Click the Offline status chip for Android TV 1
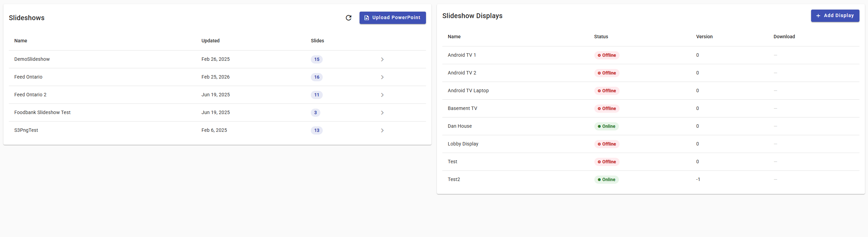This screenshot has height=237, width=868. click(x=607, y=55)
